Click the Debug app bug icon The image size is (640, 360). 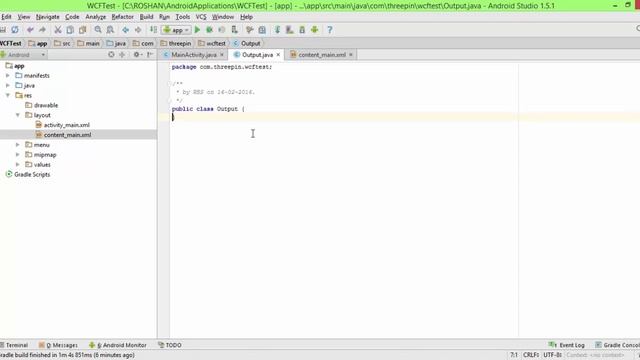click(209, 30)
